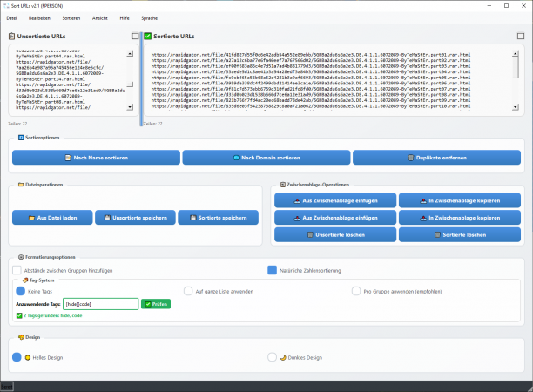The width and height of the screenshot is (533, 392).
Task: Click Aus Datei laden button
Action: (x=52, y=218)
